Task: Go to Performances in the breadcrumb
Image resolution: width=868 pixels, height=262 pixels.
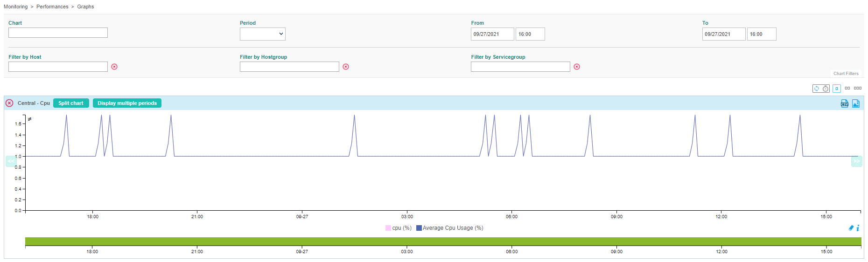Action: coord(52,7)
